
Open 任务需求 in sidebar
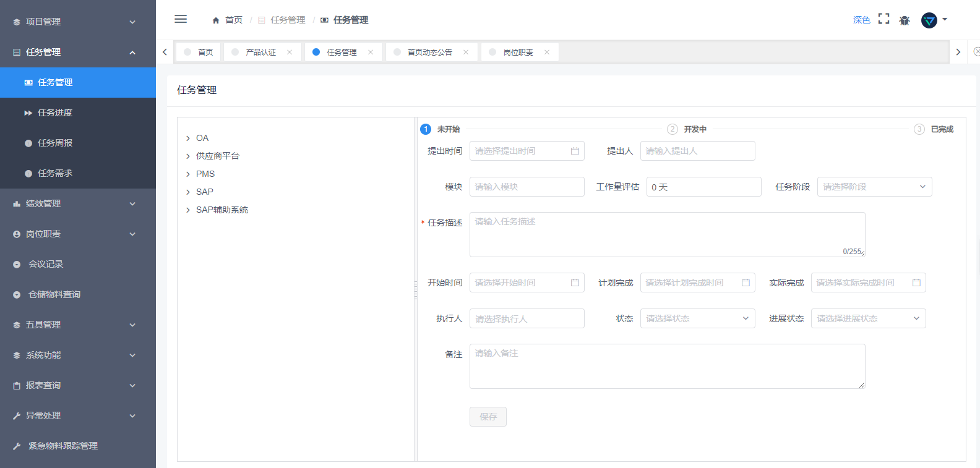point(78,173)
